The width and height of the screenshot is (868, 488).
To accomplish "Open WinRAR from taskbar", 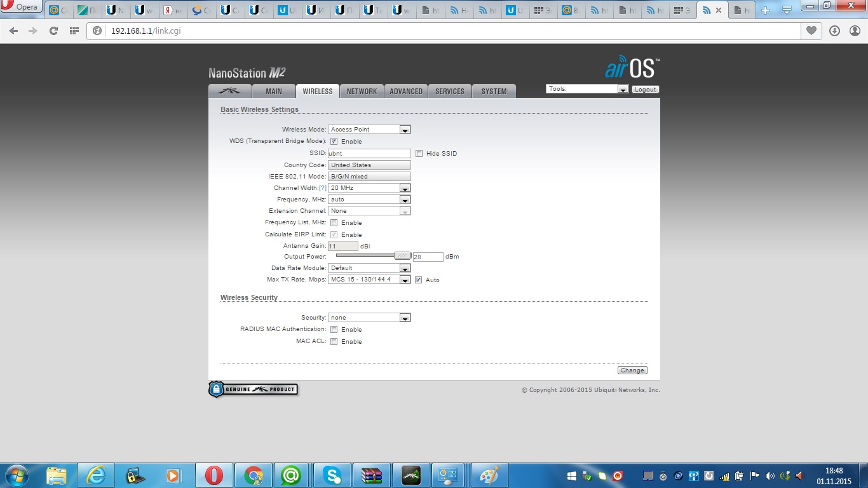I will (372, 475).
